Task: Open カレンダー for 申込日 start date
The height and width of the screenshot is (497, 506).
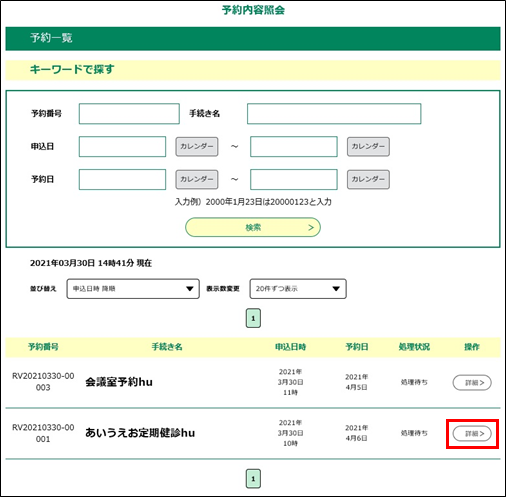Action: click(197, 146)
